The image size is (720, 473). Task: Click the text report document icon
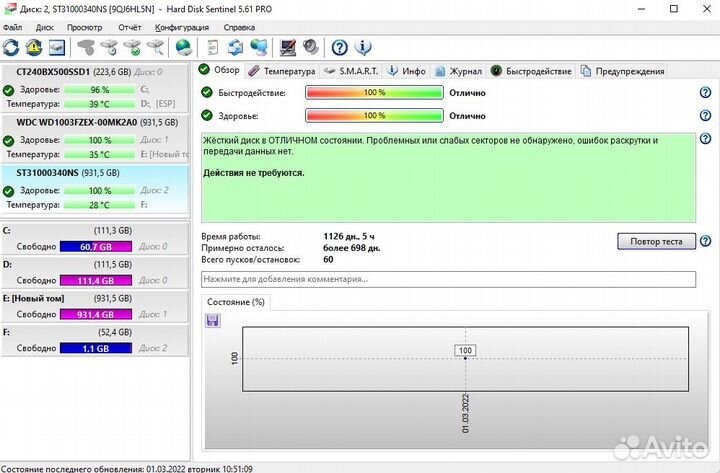212,47
